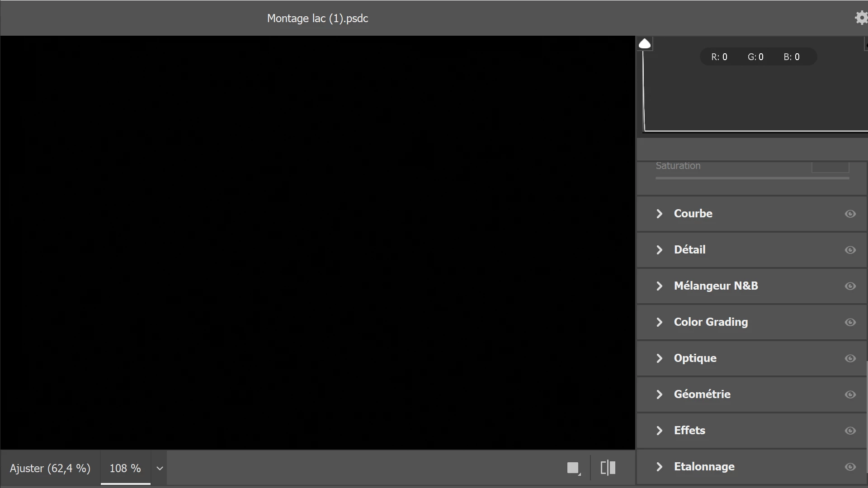This screenshot has height=488, width=868.
Task: Expand the Courbe section chevron
Action: (x=660, y=214)
